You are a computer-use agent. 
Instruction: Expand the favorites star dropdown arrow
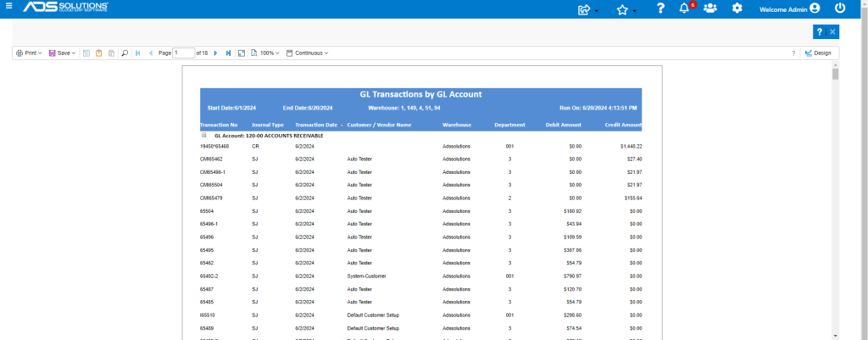pos(634,11)
